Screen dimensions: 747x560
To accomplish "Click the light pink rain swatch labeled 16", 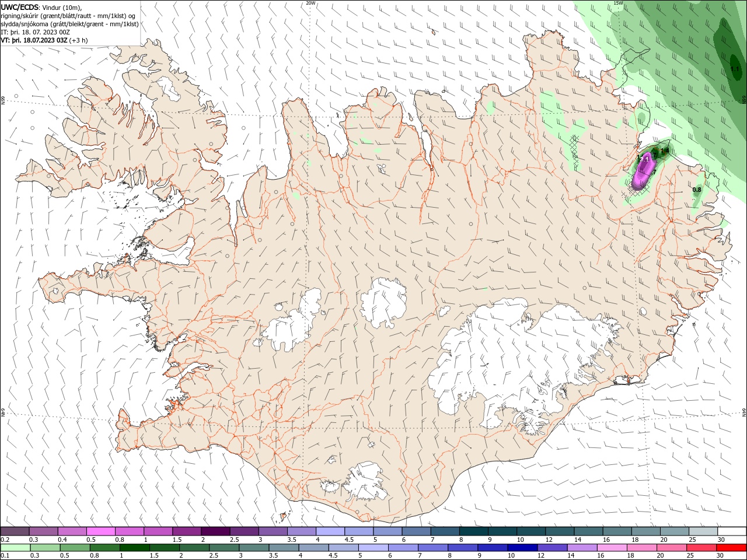I will [x=612, y=548].
